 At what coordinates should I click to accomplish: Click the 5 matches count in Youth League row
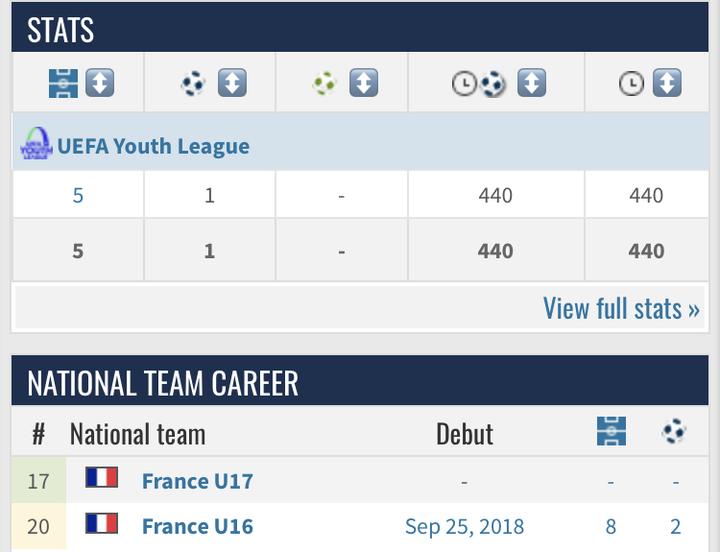tap(78, 195)
